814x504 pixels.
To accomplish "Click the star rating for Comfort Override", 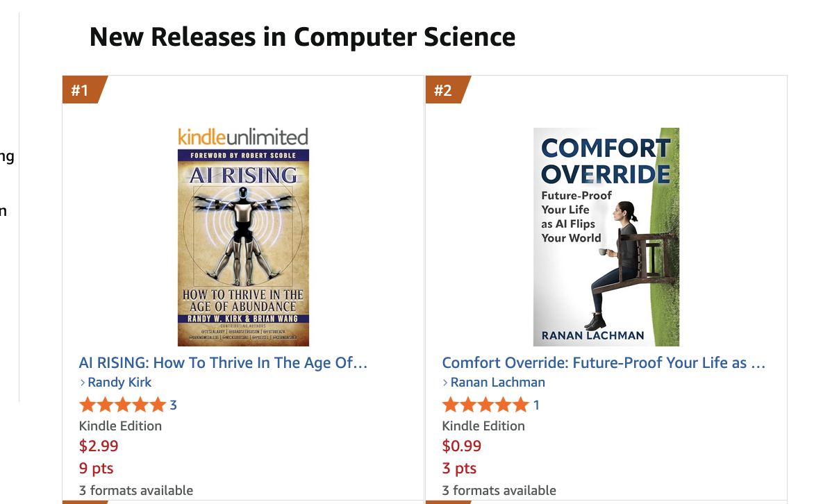I will [485, 405].
